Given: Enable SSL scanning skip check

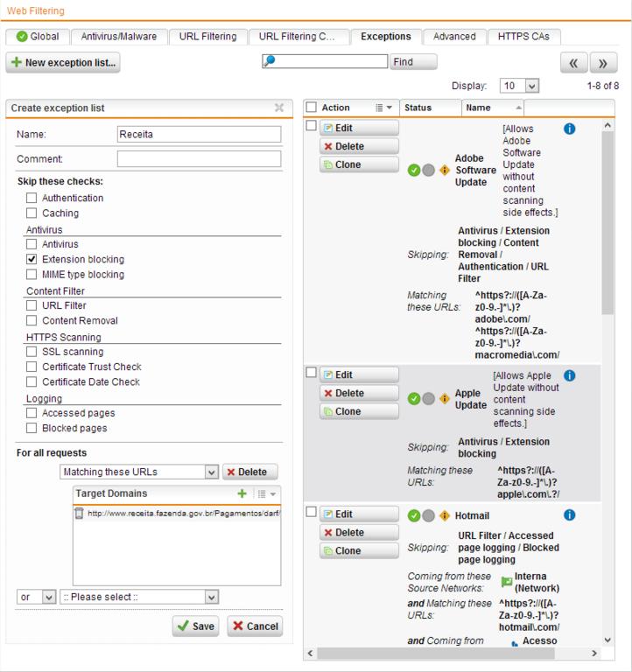Looking at the screenshot, I should pyautogui.click(x=32, y=352).
